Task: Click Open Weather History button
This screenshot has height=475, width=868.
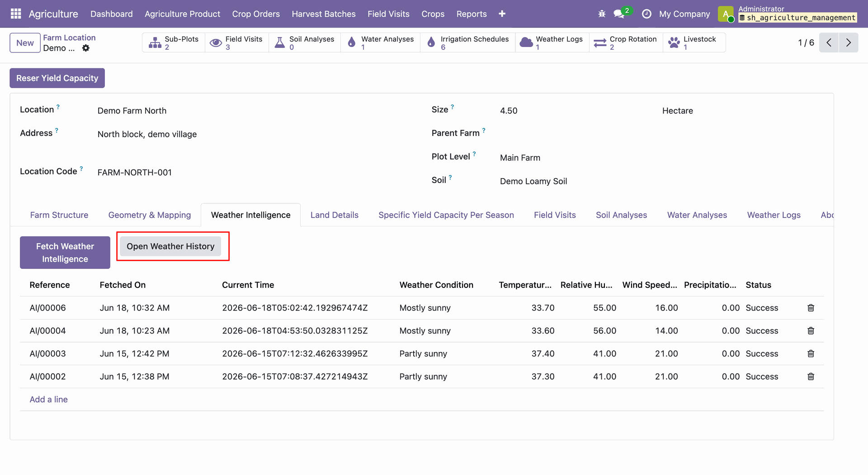Action: pyautogui.click(x=170, y=246)
